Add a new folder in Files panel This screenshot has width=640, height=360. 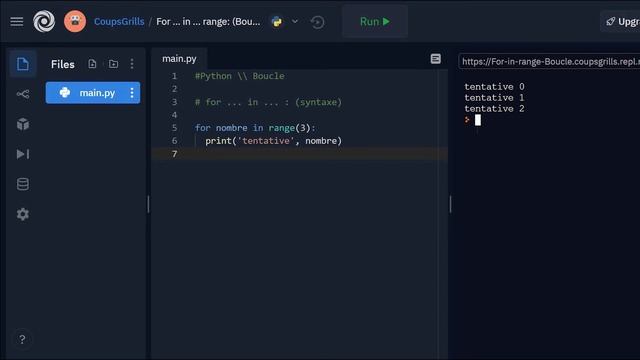pos(113,64)
